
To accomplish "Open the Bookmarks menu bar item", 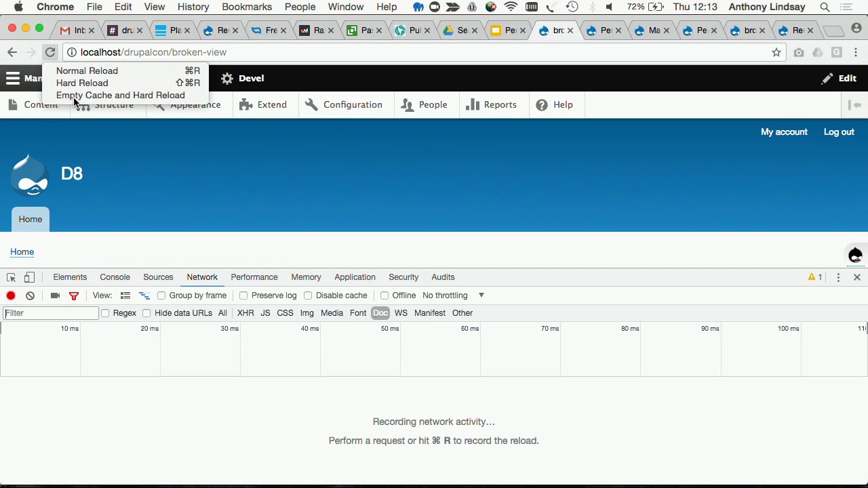I will tap(247, 7).
